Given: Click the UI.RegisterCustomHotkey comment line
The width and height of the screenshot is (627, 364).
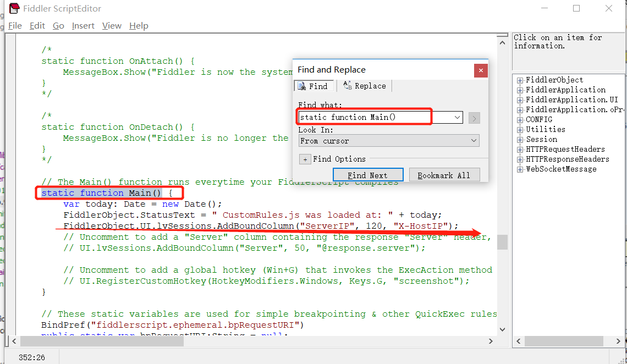Looking at the screenshot, I should [266, 281].
